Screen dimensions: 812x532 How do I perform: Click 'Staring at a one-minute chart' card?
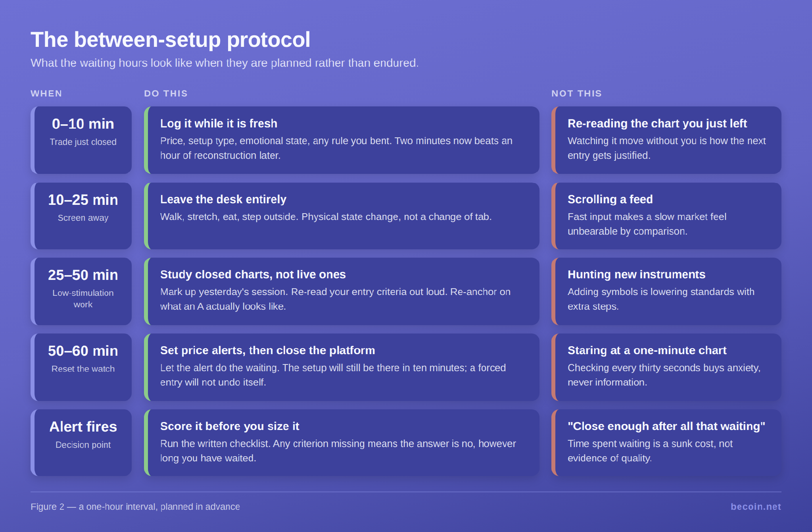click(x=666, y=367)
